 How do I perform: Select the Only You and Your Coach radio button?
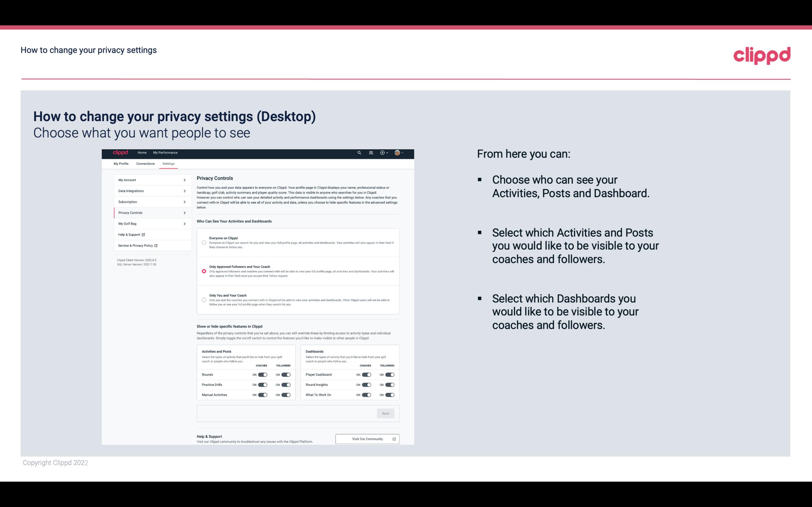203,300
